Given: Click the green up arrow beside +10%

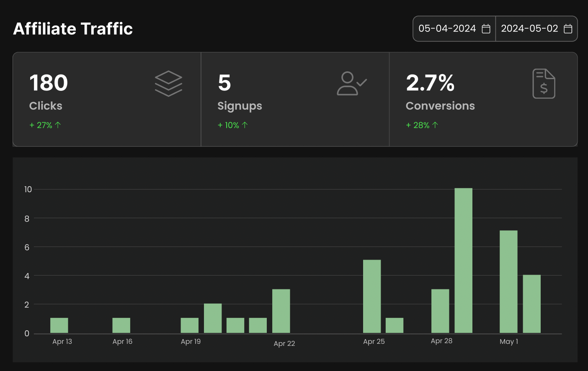Looking at the screenshot, I should pos(245,125).
